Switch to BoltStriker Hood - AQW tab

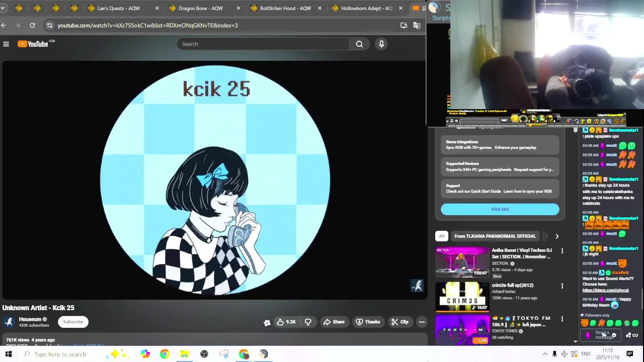pos(285,8)
